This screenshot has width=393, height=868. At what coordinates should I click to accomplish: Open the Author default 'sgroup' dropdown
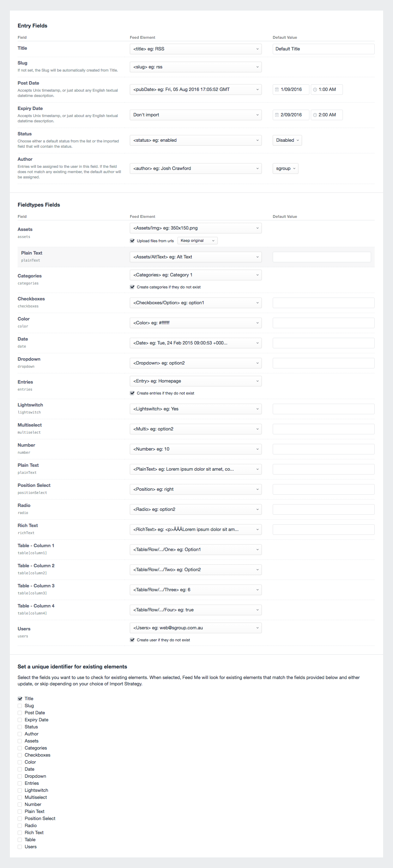pos(285,169)
